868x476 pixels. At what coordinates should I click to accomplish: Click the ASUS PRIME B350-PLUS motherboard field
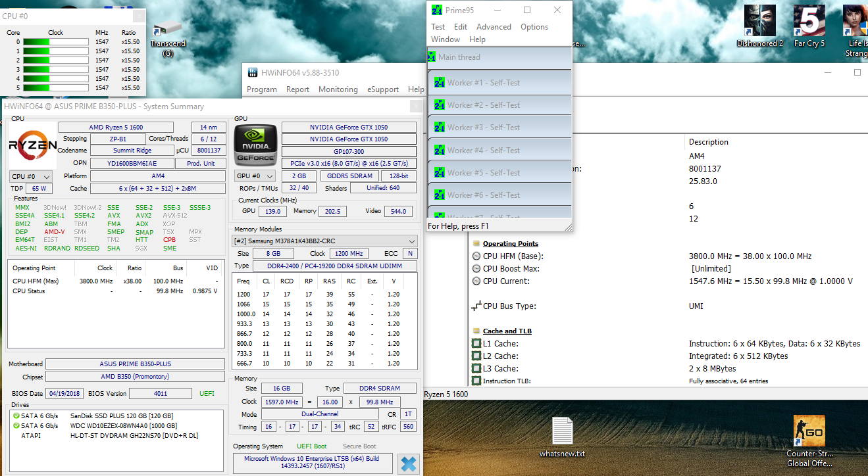[135, 364]
